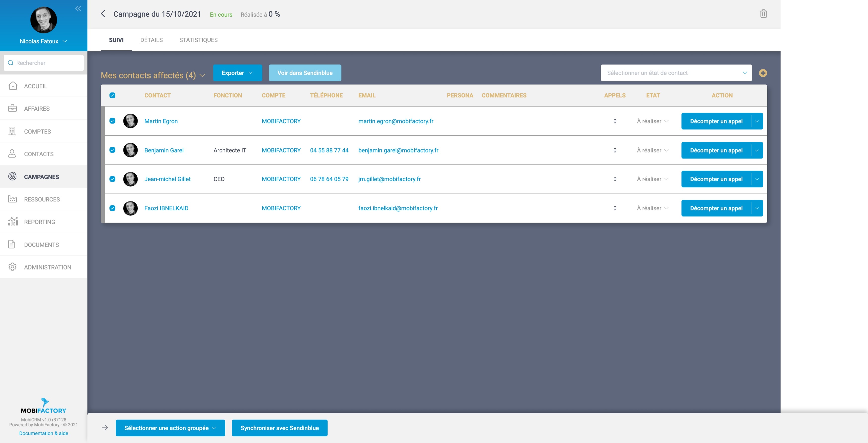
Task: Open the Exporter dropdown
Action: click(237, 73)
